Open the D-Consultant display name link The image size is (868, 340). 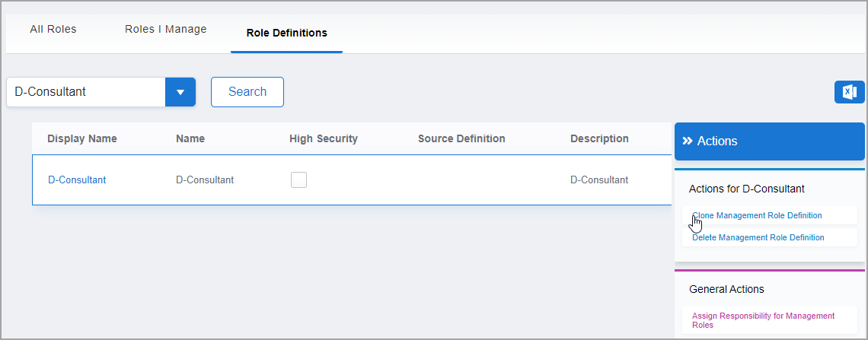click(x=77, y=180)
